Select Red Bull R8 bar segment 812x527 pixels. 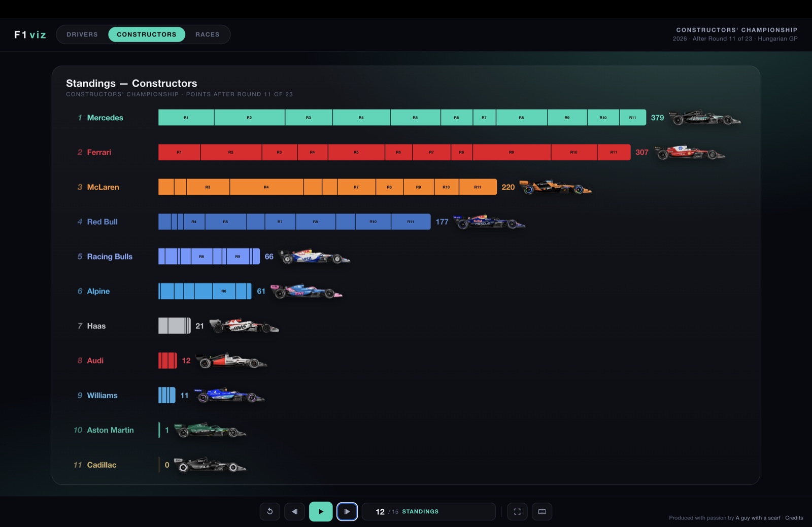coord(316,222)
